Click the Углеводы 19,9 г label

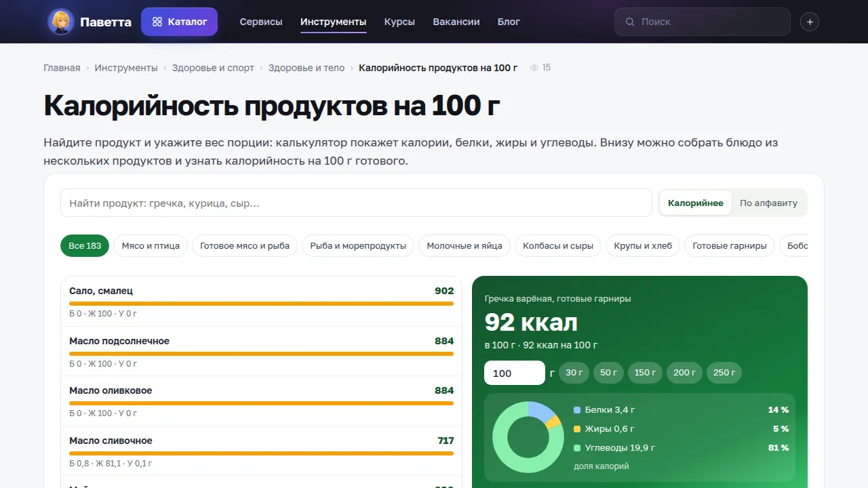(620, 448)
